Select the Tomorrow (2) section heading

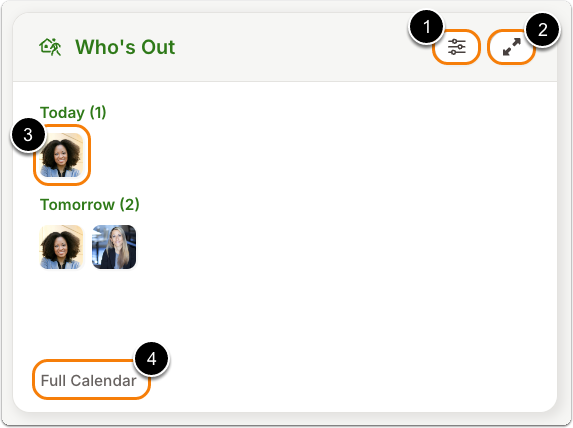tap(90, 204)
